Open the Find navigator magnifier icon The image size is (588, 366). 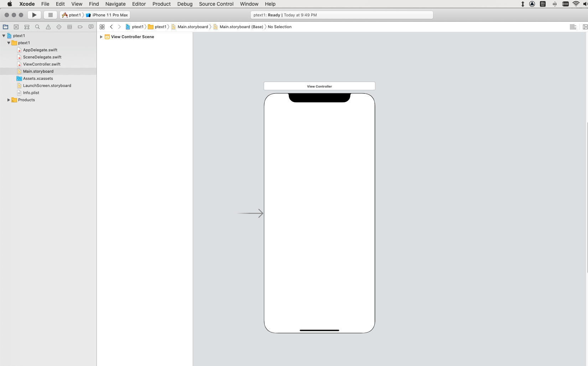37,27
